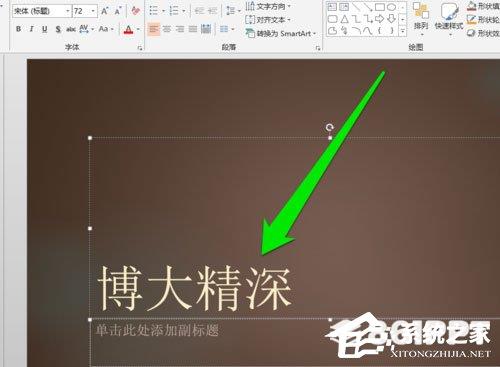Toggle bold formatting button

[19, 29]
